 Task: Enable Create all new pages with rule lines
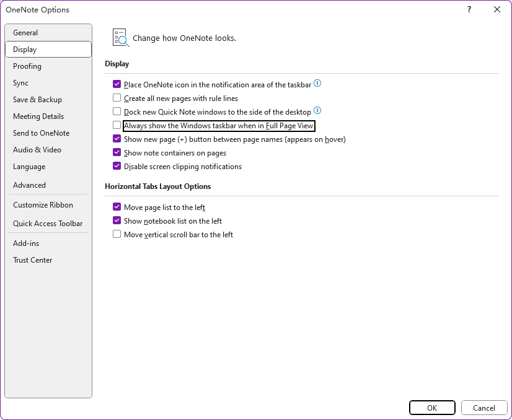pyautogui.click(x=117, y=98)
